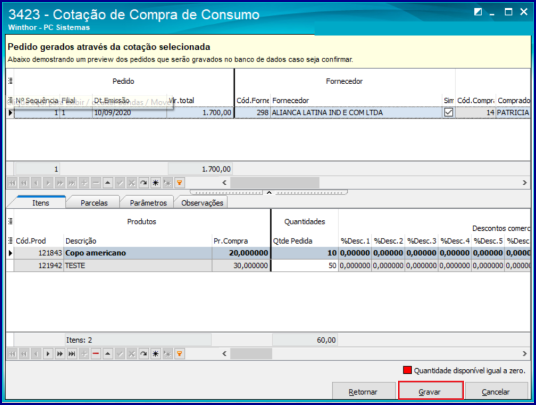Jump to next page in Itens navigator
This screenshot has width=536, height=405.
pyautogui.click(x=60, y=353)
